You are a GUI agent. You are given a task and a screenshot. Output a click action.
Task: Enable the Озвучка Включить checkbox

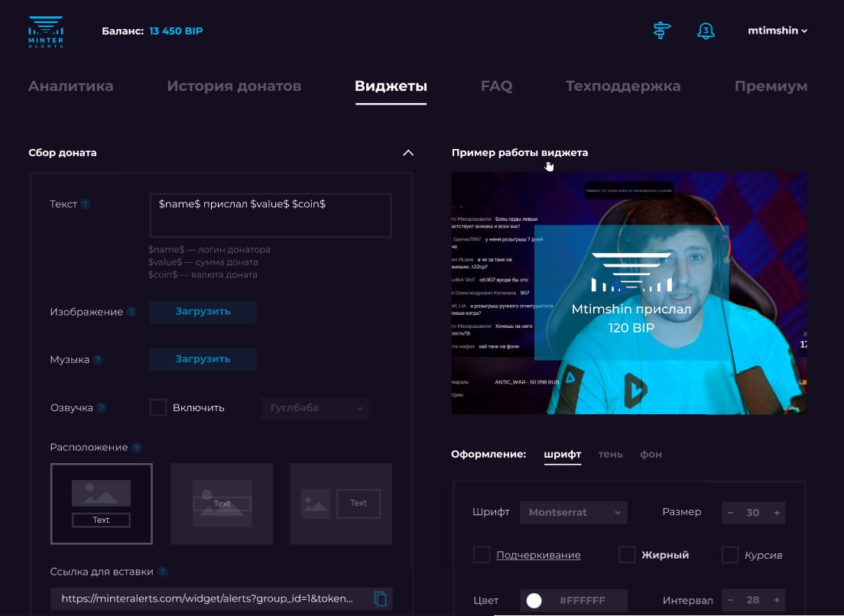coord(158,407)
